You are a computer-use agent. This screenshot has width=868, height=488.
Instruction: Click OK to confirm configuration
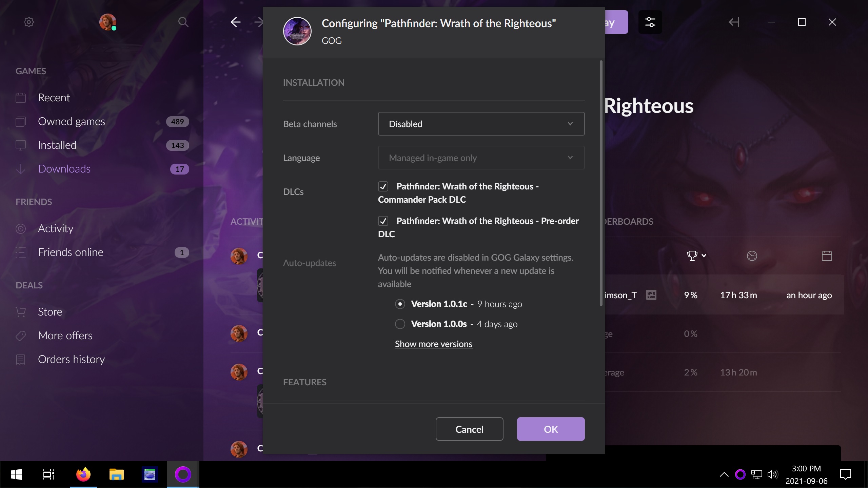[x=551, y=429]
